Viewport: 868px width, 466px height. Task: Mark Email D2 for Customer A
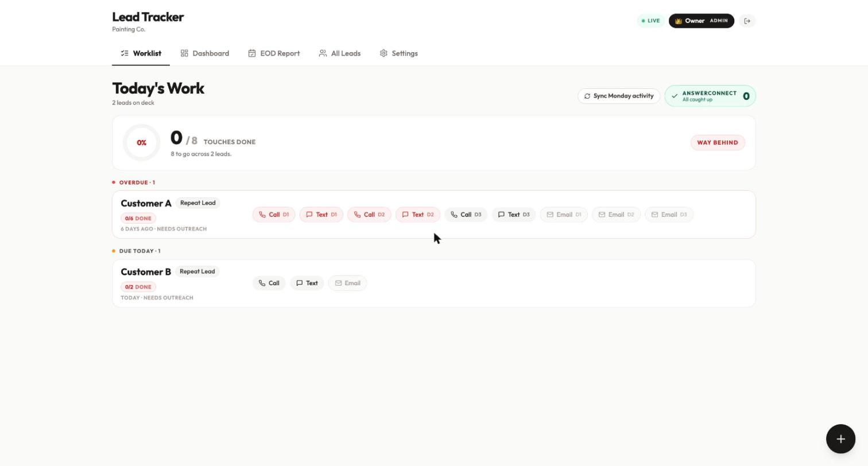pos(616,215)
